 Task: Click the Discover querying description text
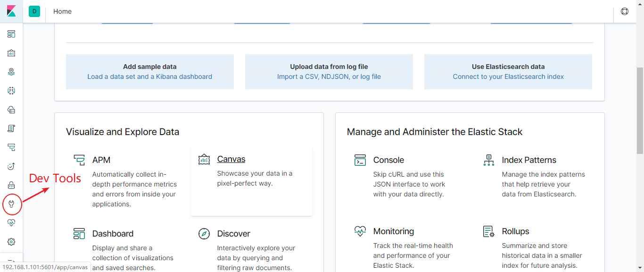[x=256, y=258]
